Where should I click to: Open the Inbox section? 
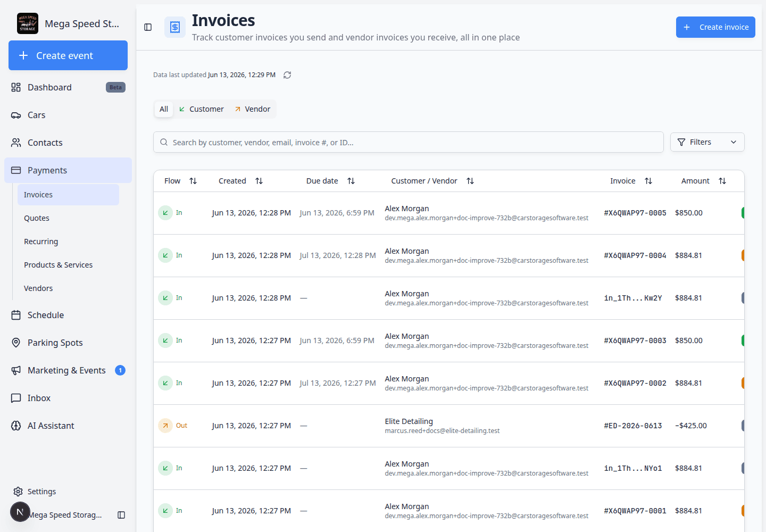tap(68, 398)
